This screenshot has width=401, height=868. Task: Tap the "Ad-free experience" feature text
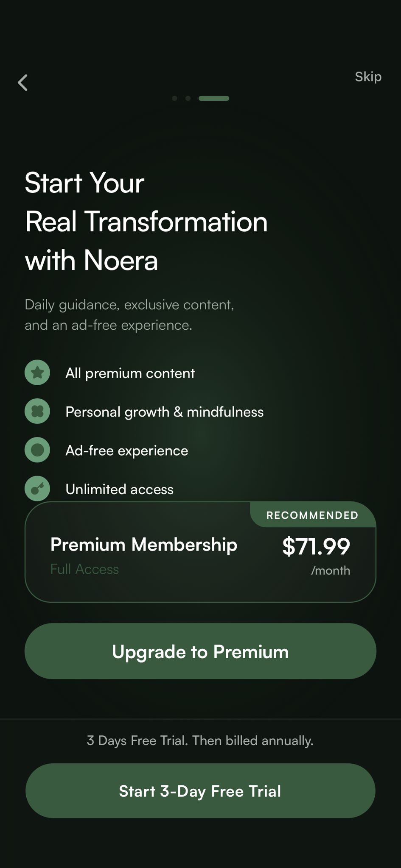click(x=126, y=451)
